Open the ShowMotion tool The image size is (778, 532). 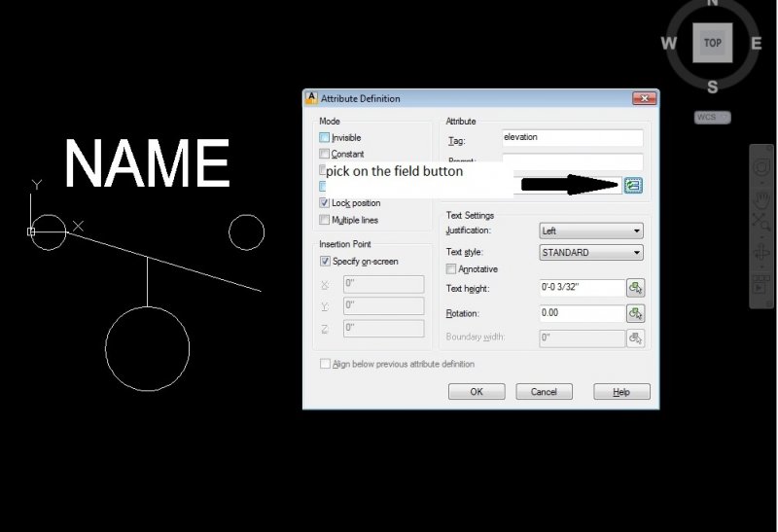761,285
